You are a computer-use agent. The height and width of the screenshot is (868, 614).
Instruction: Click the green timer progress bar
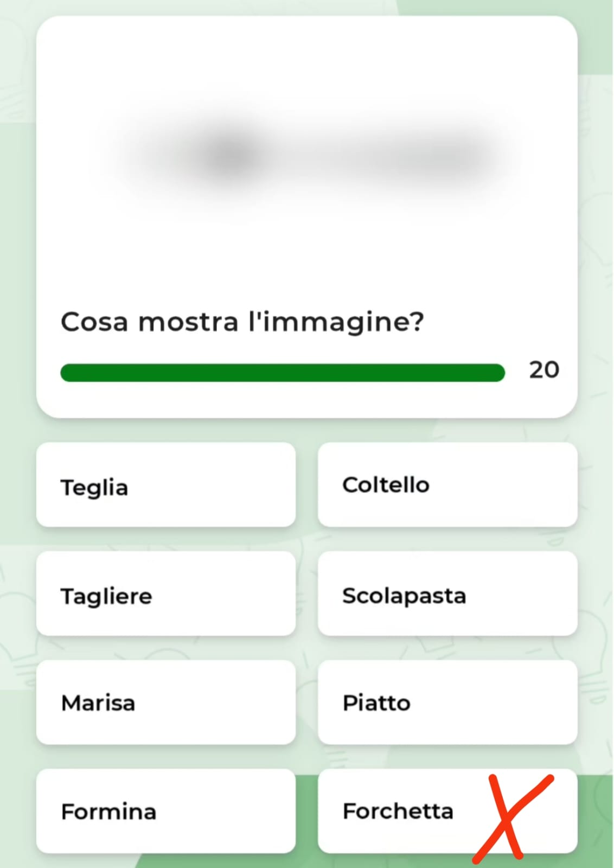282,373
